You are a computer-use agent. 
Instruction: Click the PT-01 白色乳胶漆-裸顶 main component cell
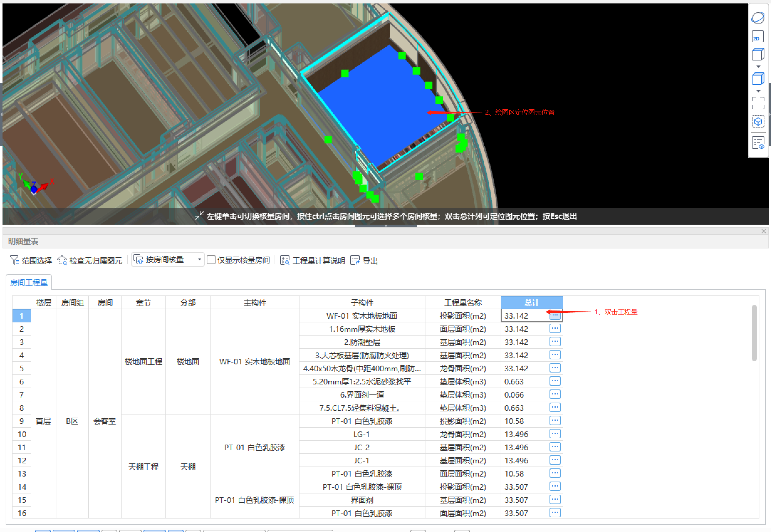pos(255,500)
